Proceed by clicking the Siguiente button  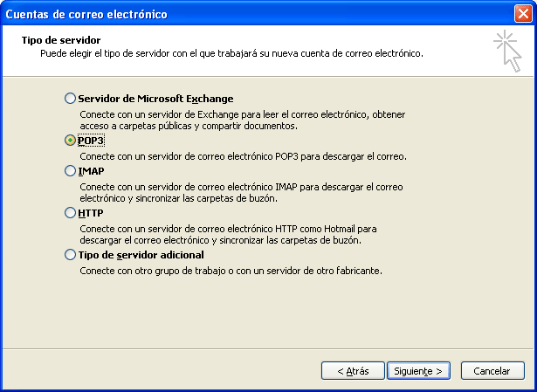point(418,371)
